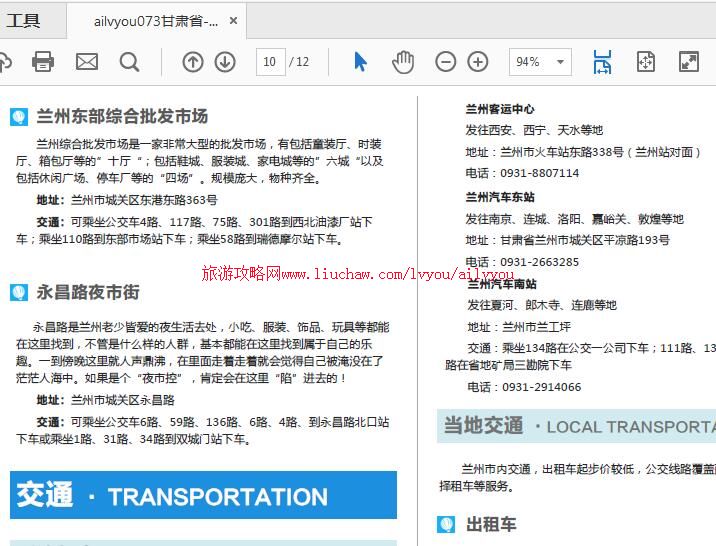716x546 pixels.
Task: Switch to the 工具 tab
Action: 24,20
